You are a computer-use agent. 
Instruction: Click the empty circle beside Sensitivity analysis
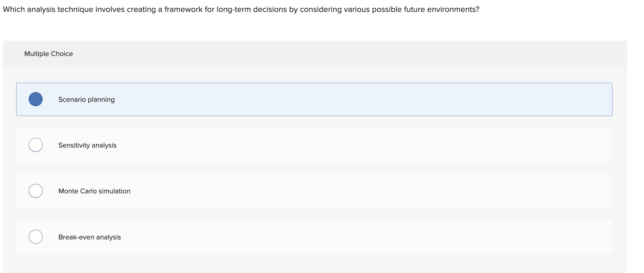click(36, 145)
